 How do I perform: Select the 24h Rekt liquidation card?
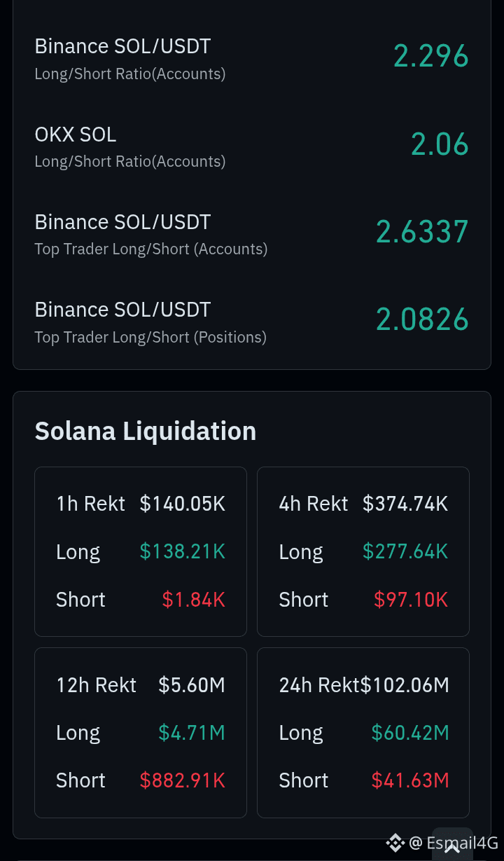363,733
